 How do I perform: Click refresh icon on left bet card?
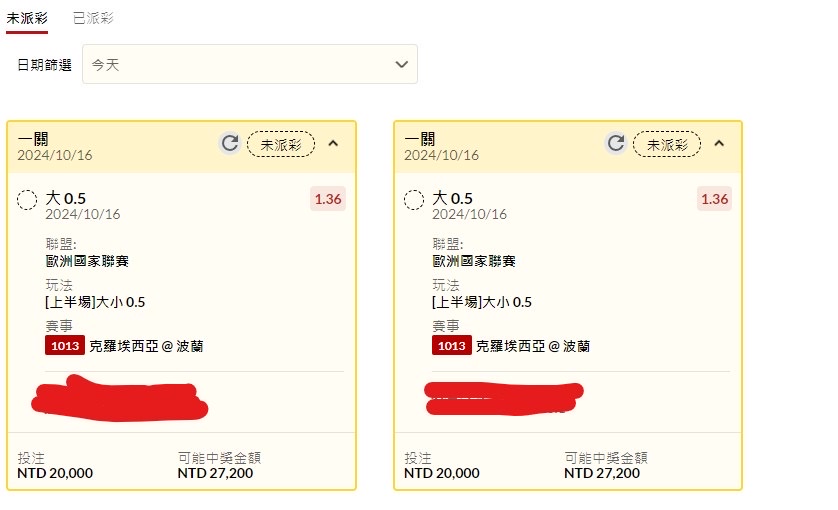pos(230,144)
